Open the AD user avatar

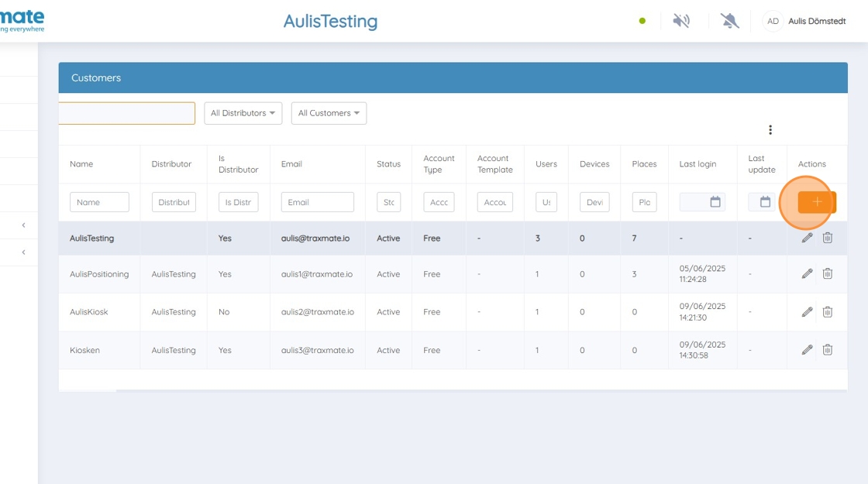[x=773, y=21]
